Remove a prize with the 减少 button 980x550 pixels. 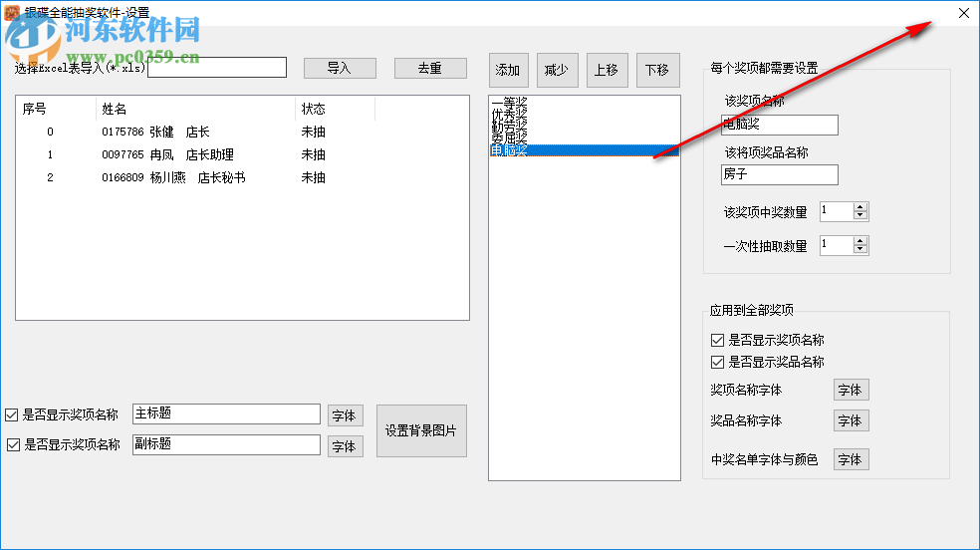click(x=557, y=70)
